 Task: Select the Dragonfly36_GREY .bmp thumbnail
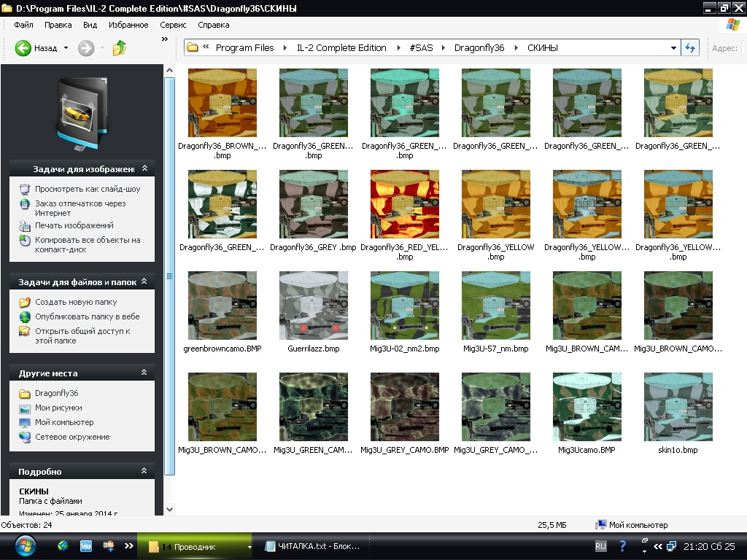tap(314, 204)
